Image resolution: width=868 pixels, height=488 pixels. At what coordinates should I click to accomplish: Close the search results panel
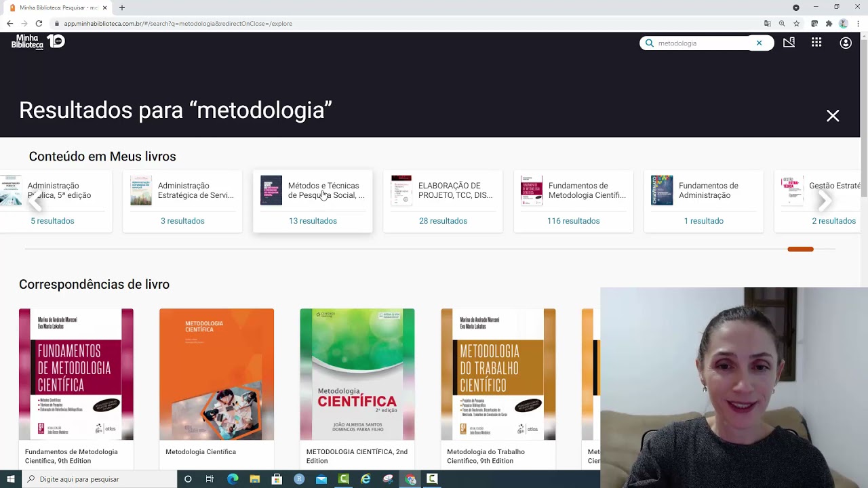[x=833, y=116]
